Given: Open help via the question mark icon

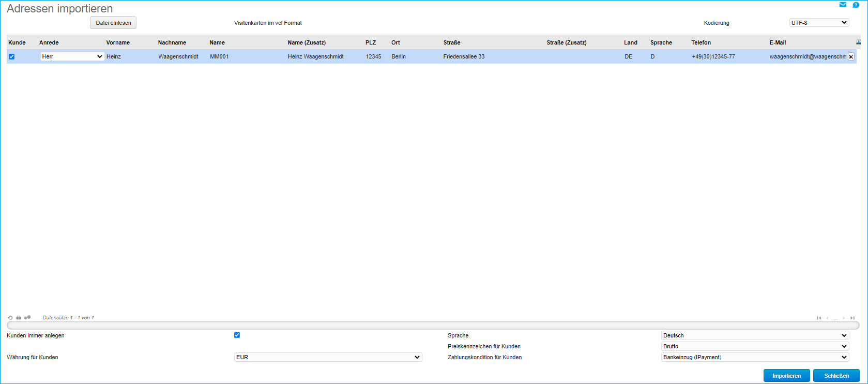Looking at the screenshot, I should pos(856,5).
